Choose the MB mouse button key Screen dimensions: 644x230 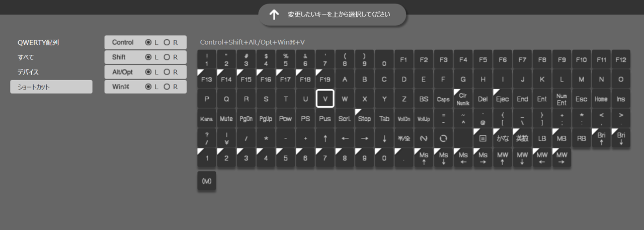pyautogui.click(x=561, y=138)
